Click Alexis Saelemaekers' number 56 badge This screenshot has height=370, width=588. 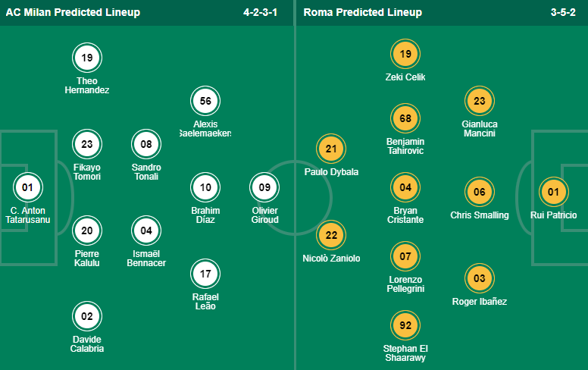(x=205, y=101)
